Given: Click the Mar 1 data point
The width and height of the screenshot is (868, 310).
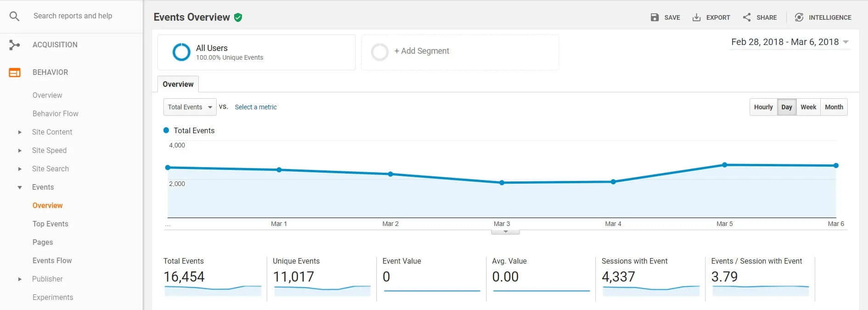Looking at the screenshot, I should [x=279, y=170].
